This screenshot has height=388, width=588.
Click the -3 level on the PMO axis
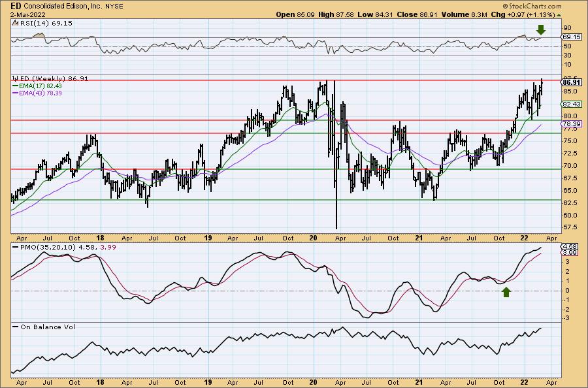[566, 318]
